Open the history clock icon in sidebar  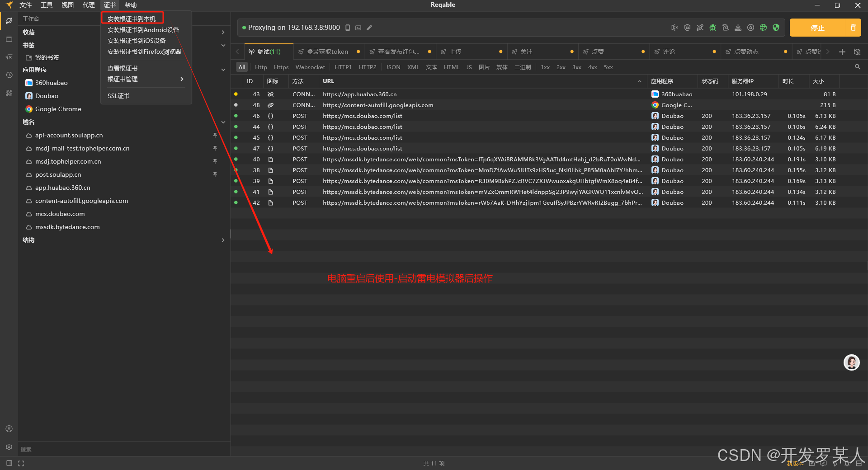tap(9, 75)
